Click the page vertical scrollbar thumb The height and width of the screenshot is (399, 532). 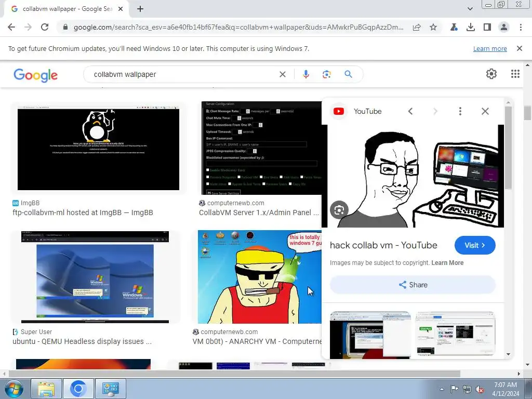pos(527,113)
